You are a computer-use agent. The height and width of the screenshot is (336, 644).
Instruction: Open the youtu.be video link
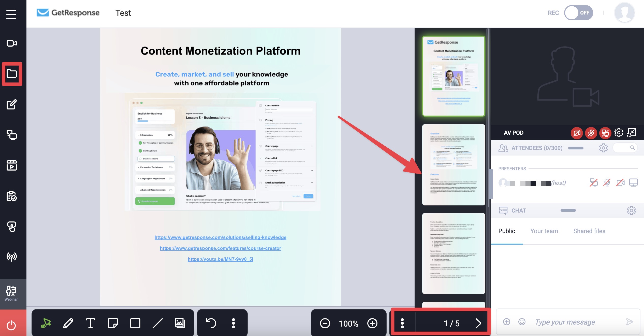coord(220,259)
